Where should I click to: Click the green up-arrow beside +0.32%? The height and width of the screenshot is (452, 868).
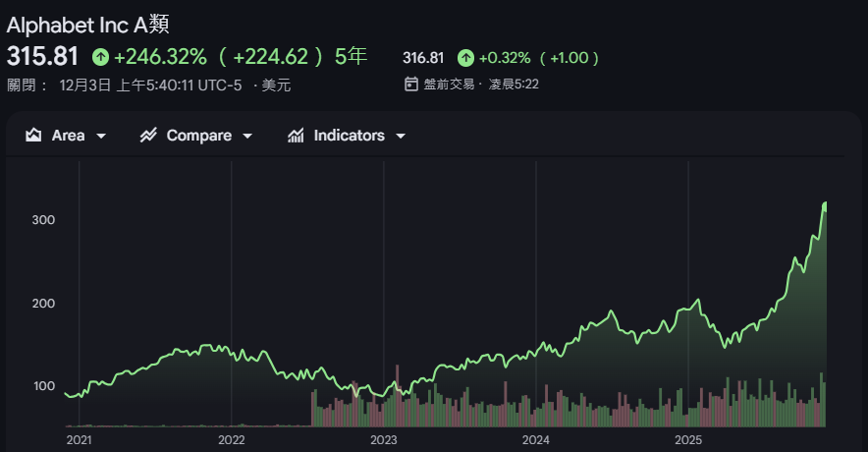465,58
